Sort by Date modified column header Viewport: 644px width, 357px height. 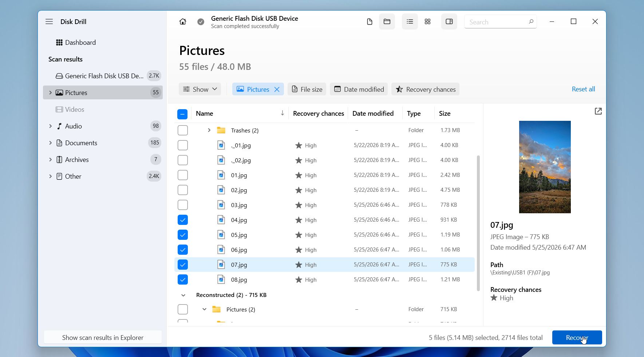[373, 114]
